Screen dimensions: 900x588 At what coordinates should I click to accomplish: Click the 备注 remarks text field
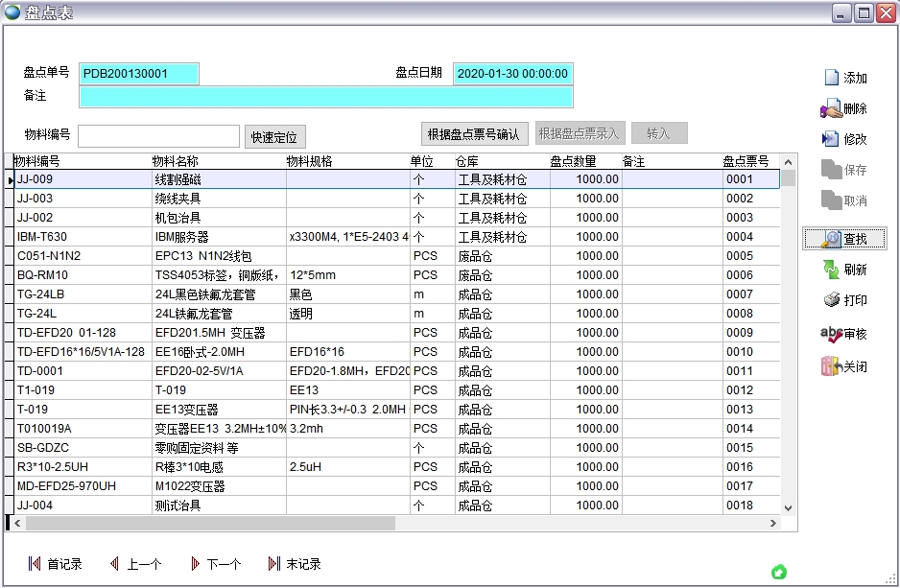tap(325, 97)
